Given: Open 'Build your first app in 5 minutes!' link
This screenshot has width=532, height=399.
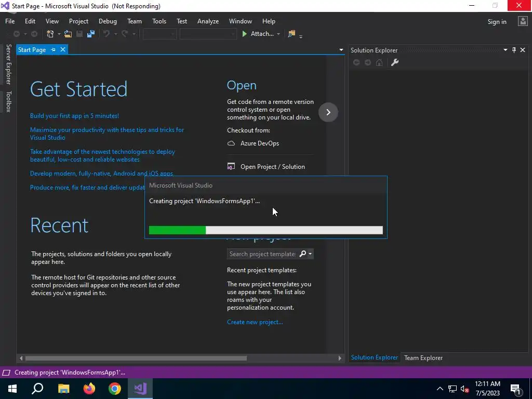Looking at the screenshot, I should tap(74, 116).
